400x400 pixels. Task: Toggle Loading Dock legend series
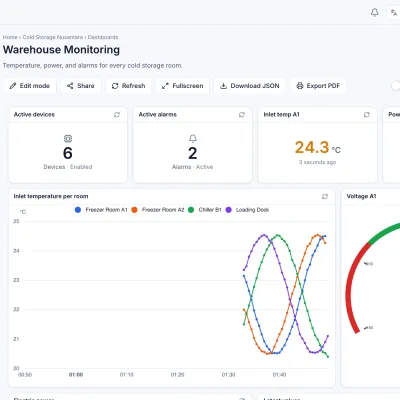pos(247,210)
